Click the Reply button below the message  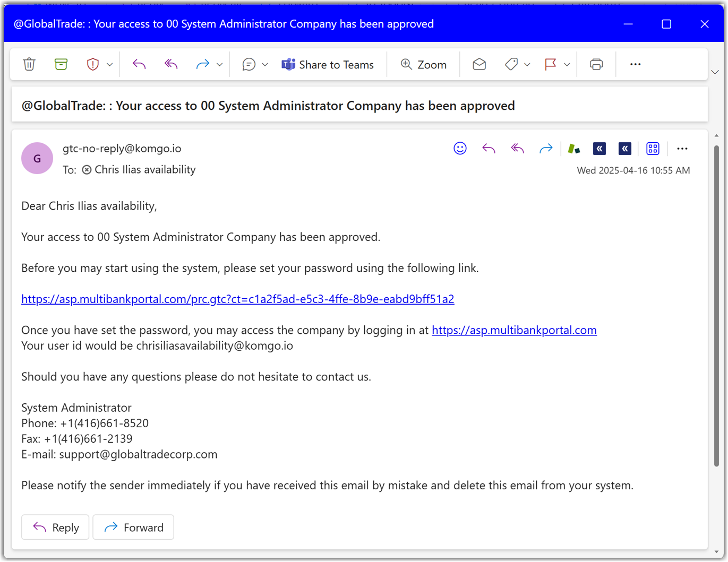tap(55, 528)
